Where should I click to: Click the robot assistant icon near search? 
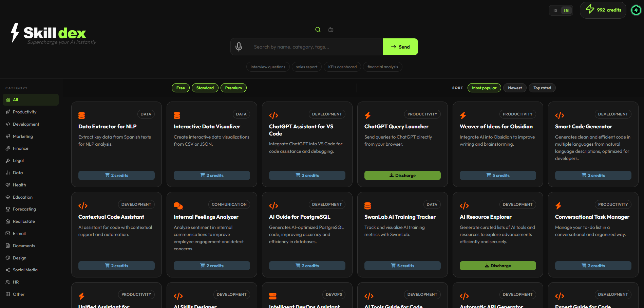(x=331, y=30)
